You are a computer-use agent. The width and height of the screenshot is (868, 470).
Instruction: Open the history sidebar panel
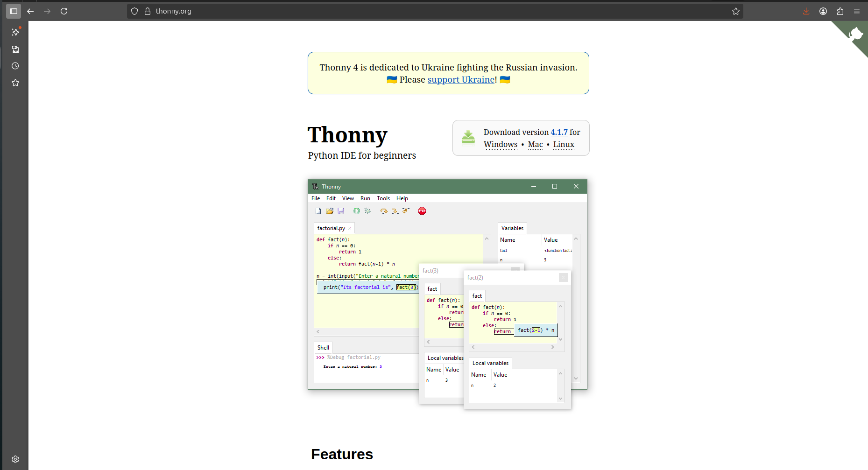[x=15, y=66]
